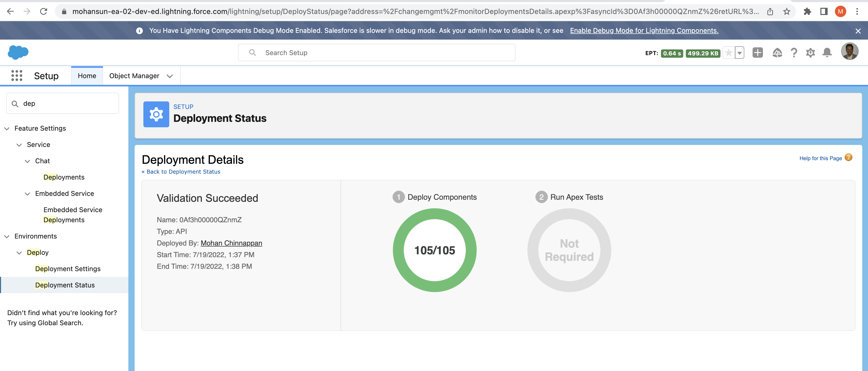Click the Salesforce cloud logo

point(18,52)
